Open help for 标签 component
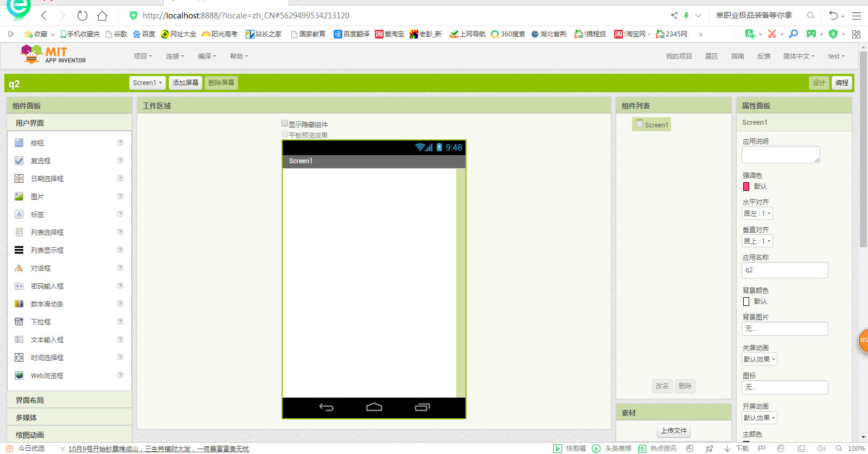 [x=120, y=214]
